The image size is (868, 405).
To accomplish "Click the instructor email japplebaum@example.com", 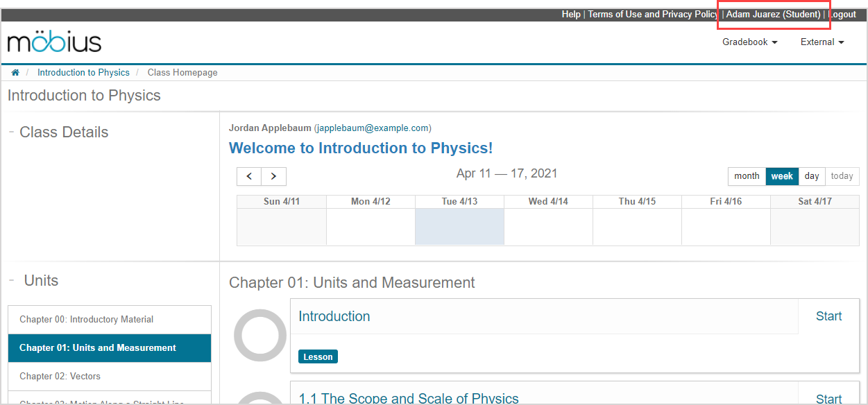I will pyautogui.click(x=373, y=128).
